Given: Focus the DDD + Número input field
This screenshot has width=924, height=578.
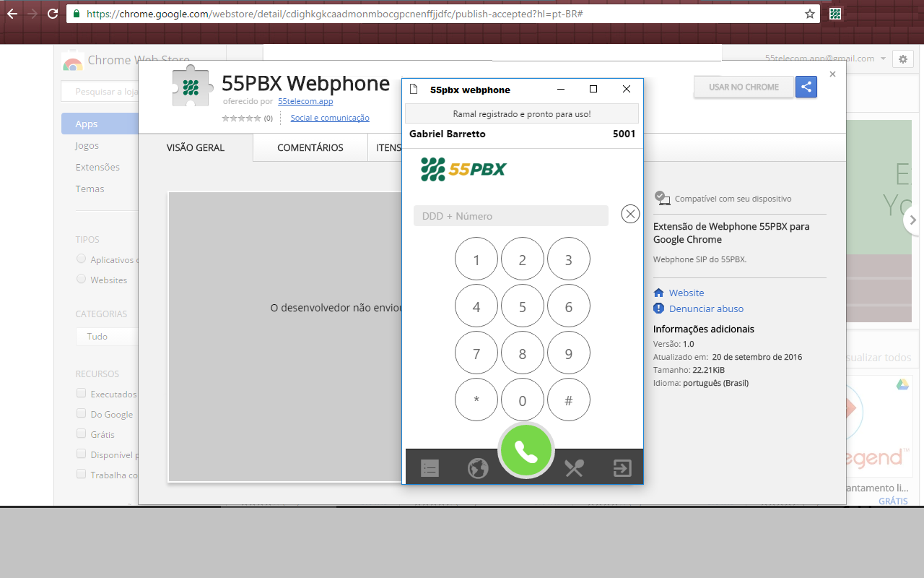Looking at the screenshot, I should [x=511, y=216].
